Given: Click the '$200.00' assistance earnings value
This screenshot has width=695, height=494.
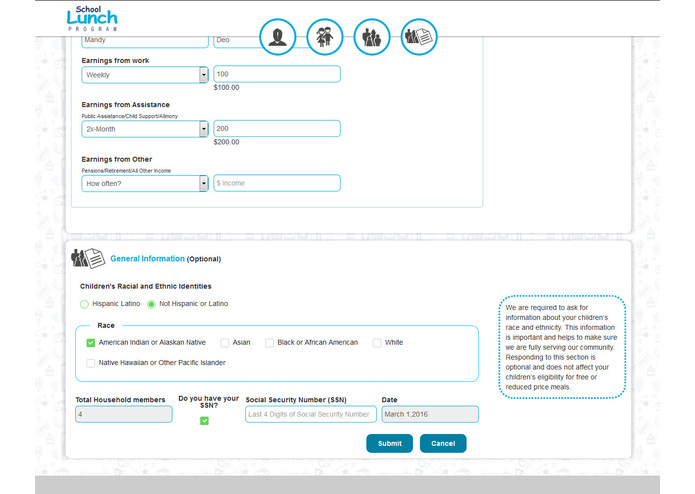Looking at the screenshot, I should pyautogui.click(x=226, y=142).
